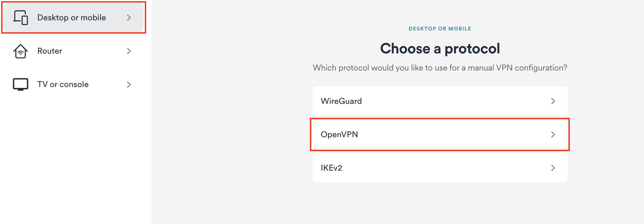Choose TV or console in sidebar
The image size is (644, 224).
pos(63,84)
